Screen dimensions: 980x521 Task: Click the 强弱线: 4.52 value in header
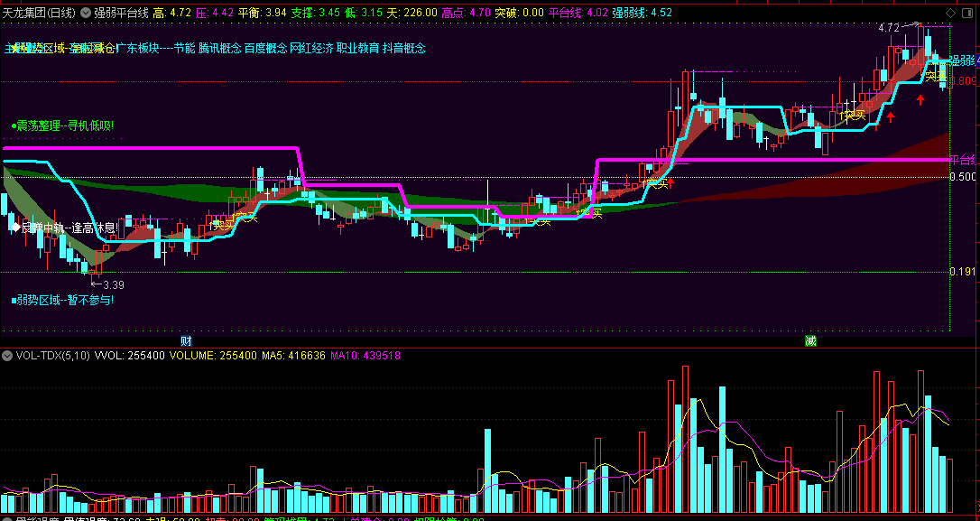tap(642, 13)
